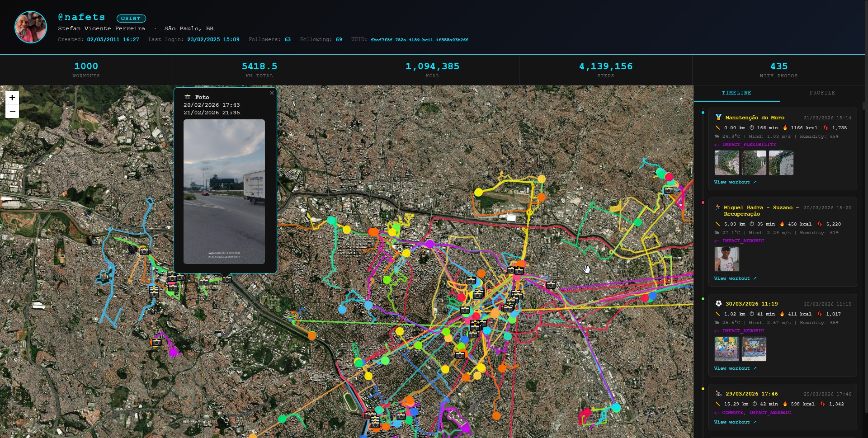Open the second wall photo under Manutenção do Muro
The image size is (868, 438).
tap(754, 163)
